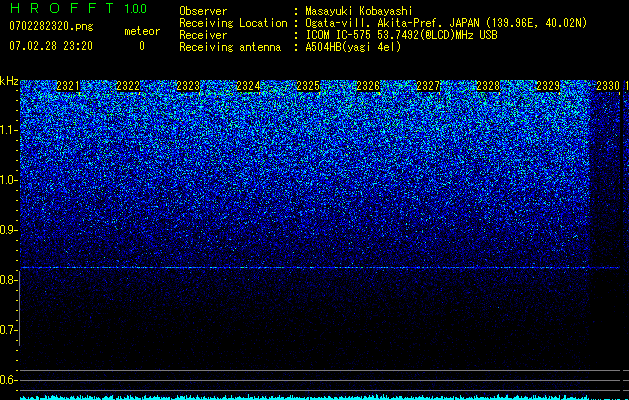Click the observer name Masayuki Kobayashi
Viewport: 629px width, 400px height.
pyautogui.click(x=359, y=11)
